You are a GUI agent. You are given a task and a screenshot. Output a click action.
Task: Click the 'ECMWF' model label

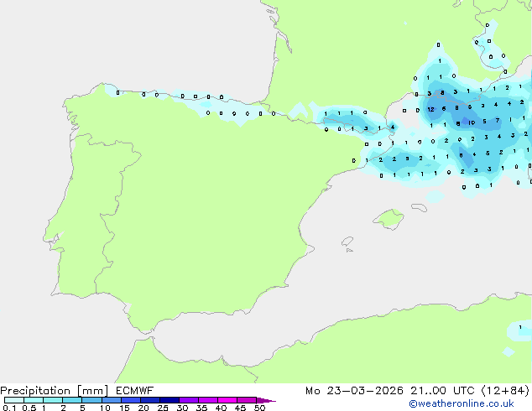coord(135,391)
